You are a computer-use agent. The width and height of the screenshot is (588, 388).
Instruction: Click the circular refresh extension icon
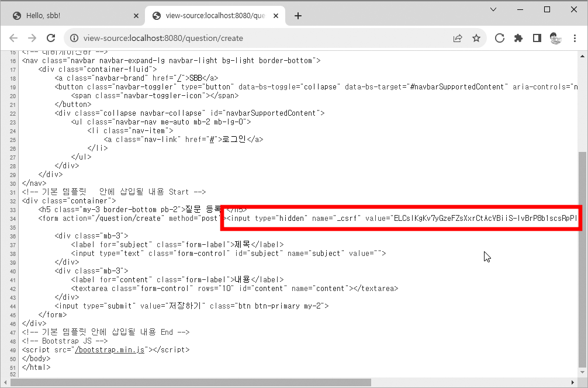[500, 38]
